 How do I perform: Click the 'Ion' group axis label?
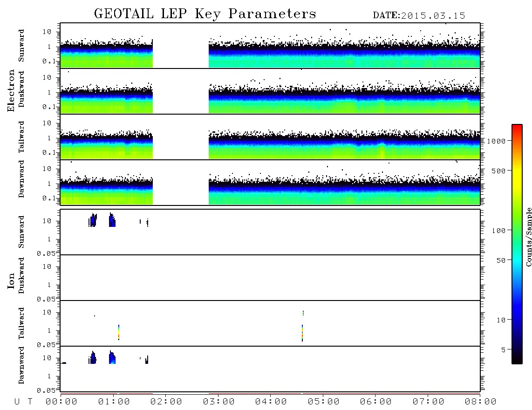coord(11,281)
